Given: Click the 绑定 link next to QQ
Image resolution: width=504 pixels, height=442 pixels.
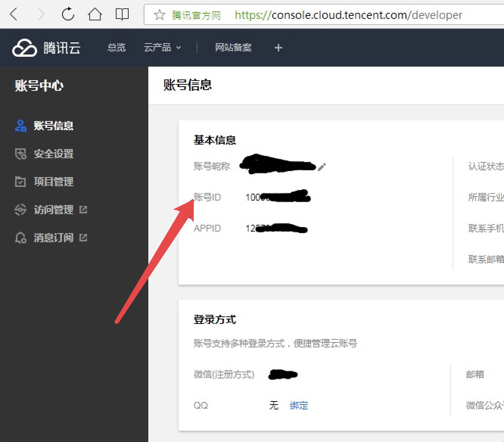Looking at the screenshot, I should (x=299, y=406).
